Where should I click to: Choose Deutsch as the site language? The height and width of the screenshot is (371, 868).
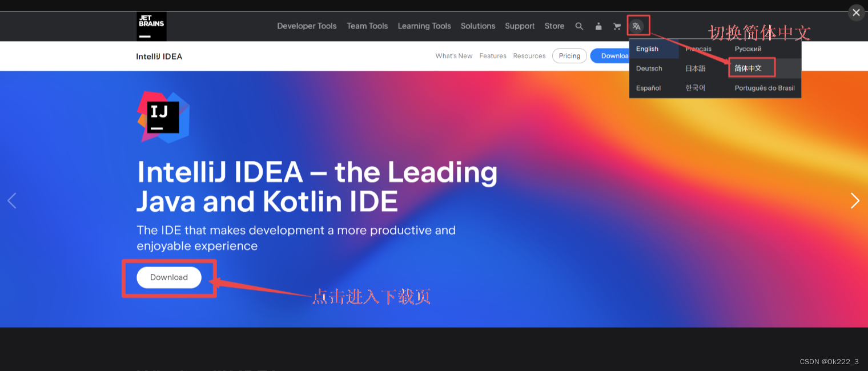(x=649, y=68)
